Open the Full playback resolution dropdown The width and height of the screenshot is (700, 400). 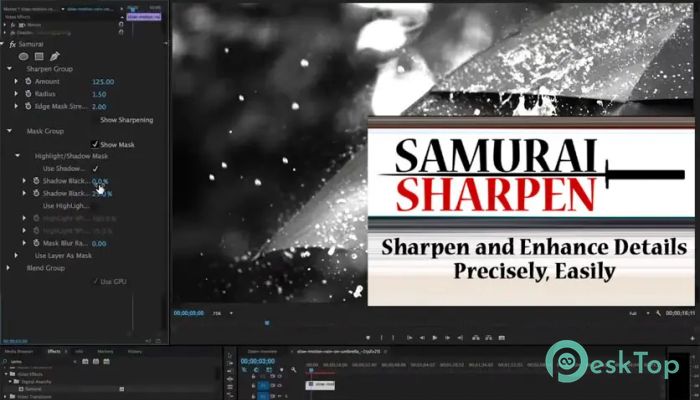tap(638, 313)
